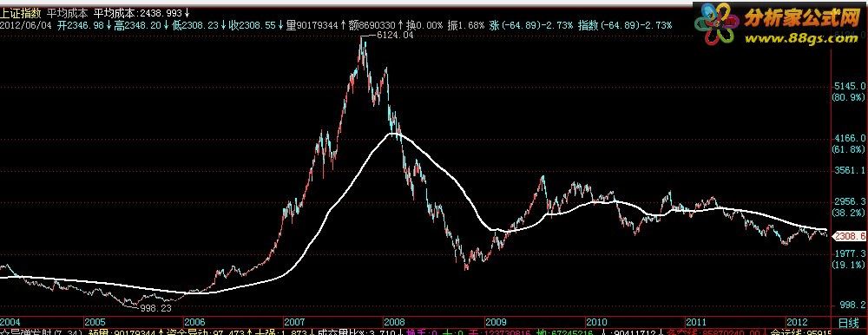Click the 38.2% retracement level label
The width and height of the screenshot is (868, 335).
tap(850, 212)
